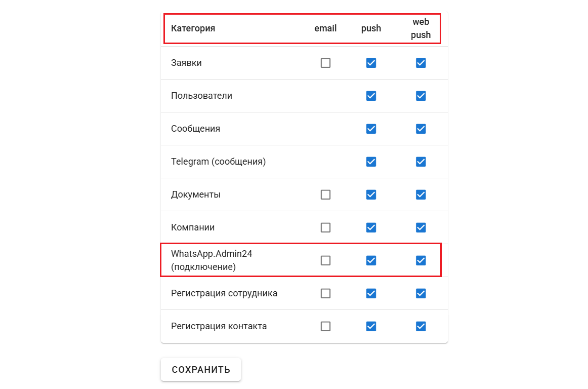The image size is (588, 389).
Task: Uncheck push for Регистрация контакта
Action: [371, 326]
